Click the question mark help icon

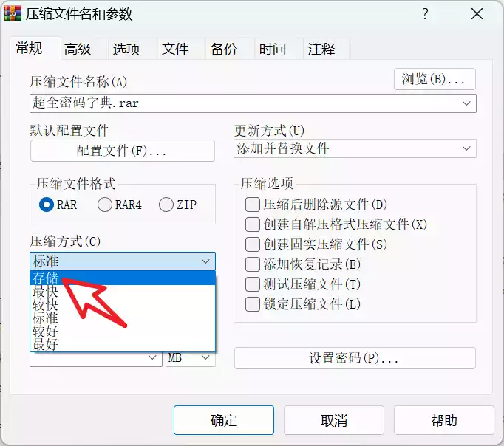[x=425, y=14]
